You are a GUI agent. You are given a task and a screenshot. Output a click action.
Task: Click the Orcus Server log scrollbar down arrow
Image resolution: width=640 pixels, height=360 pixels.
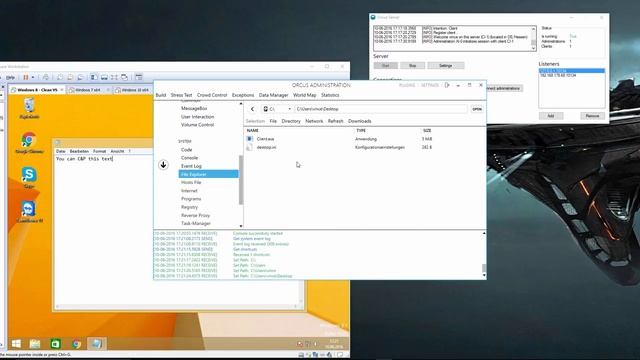[533, 49]
